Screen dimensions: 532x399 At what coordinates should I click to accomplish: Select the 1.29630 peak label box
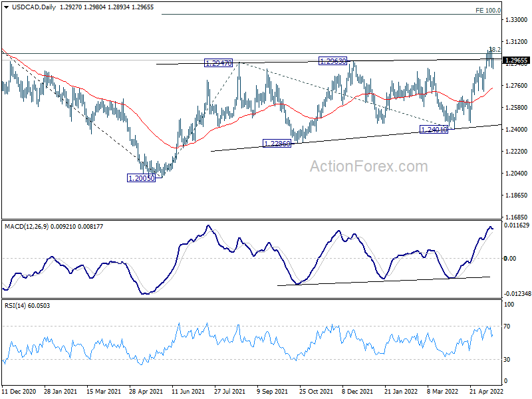tap(332, 61)
